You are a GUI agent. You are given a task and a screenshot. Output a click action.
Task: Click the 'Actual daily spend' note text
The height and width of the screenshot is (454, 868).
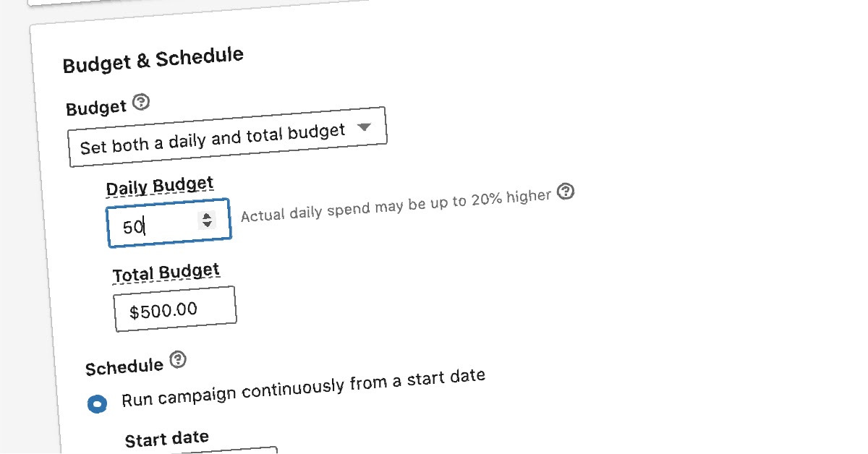coord(396,205)
